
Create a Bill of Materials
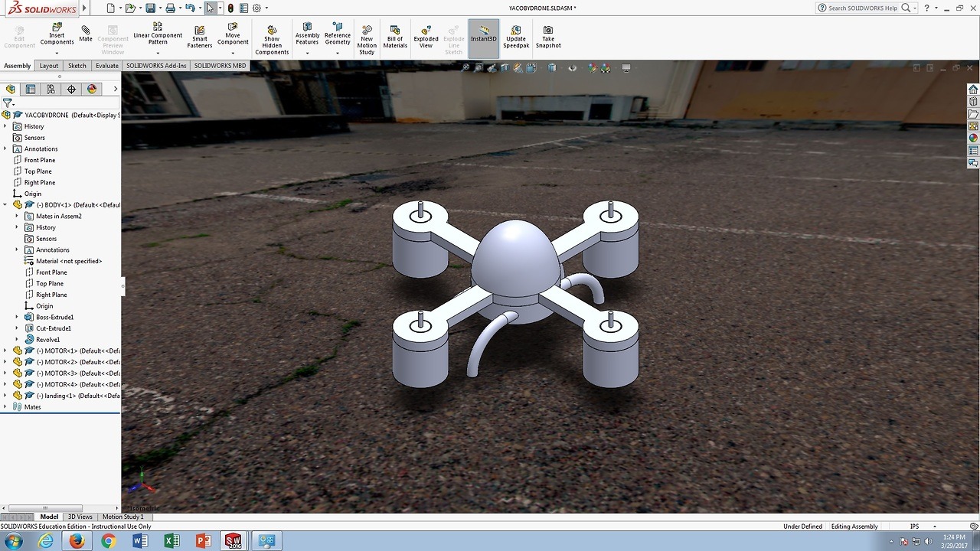click(395, 37)
